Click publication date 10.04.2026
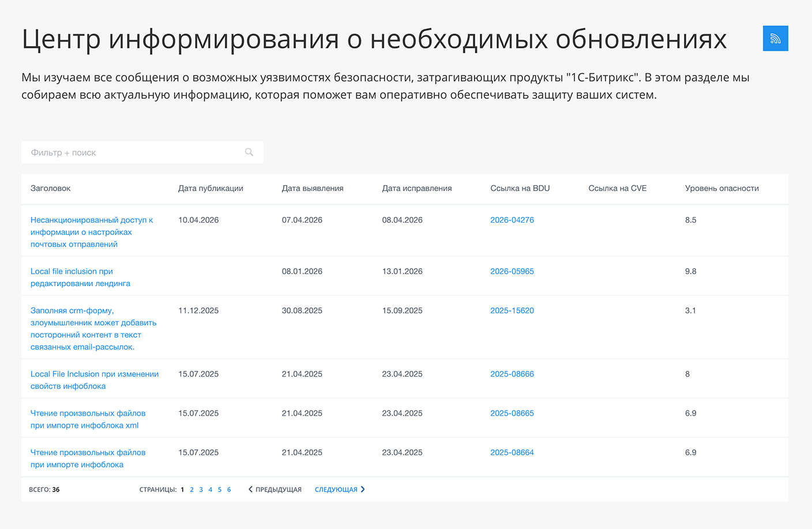 [x=198, y=220]
